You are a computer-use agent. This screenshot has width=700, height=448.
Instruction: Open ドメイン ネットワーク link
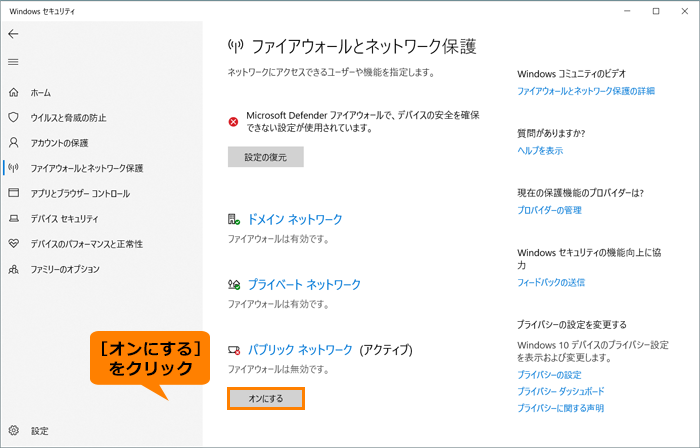point(295,219)
